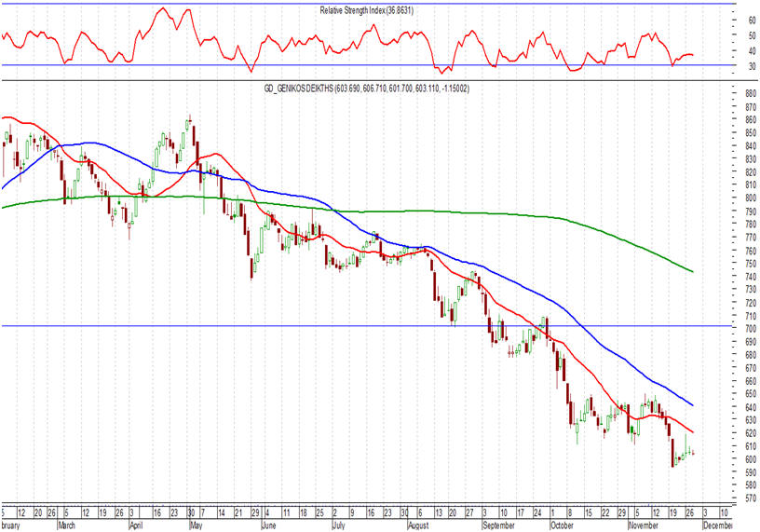
Task: Click the 620 price axis label
Action: [x=751, y=433]
